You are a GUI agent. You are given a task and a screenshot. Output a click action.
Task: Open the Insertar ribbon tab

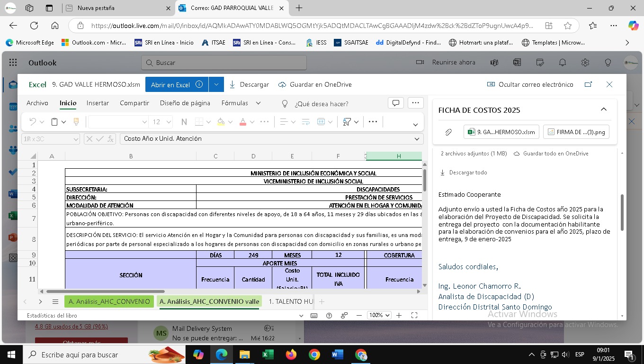(x=98, y=103)
